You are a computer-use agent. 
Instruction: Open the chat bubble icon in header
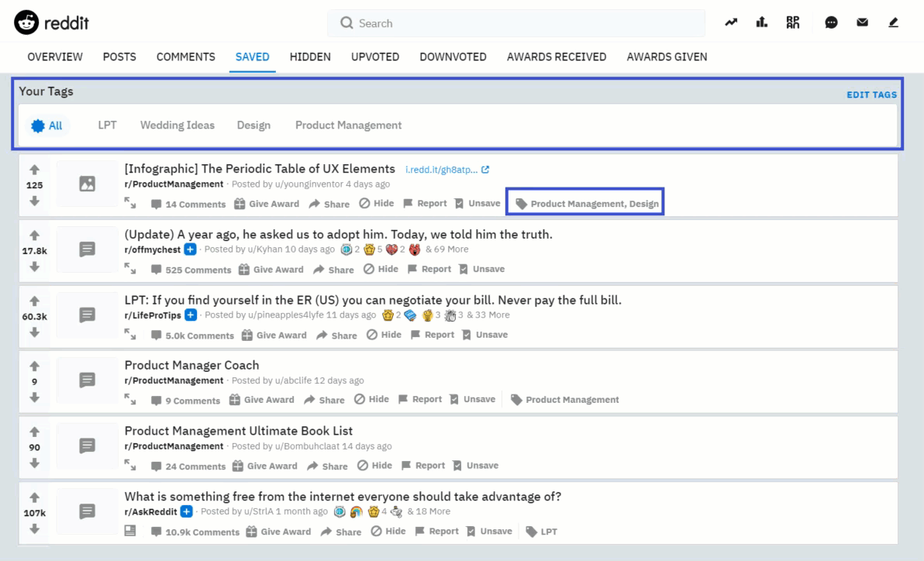coord(831,22)
